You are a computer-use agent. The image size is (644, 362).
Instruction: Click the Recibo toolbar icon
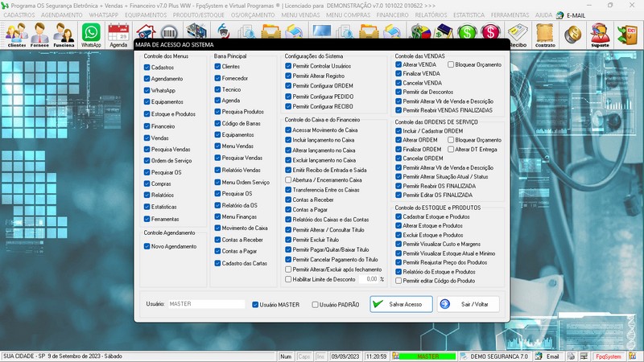(x=518, y=35)
